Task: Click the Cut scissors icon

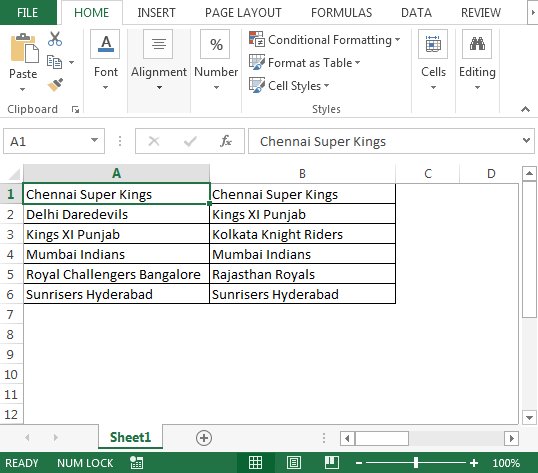Action: (x=55, y=39)
